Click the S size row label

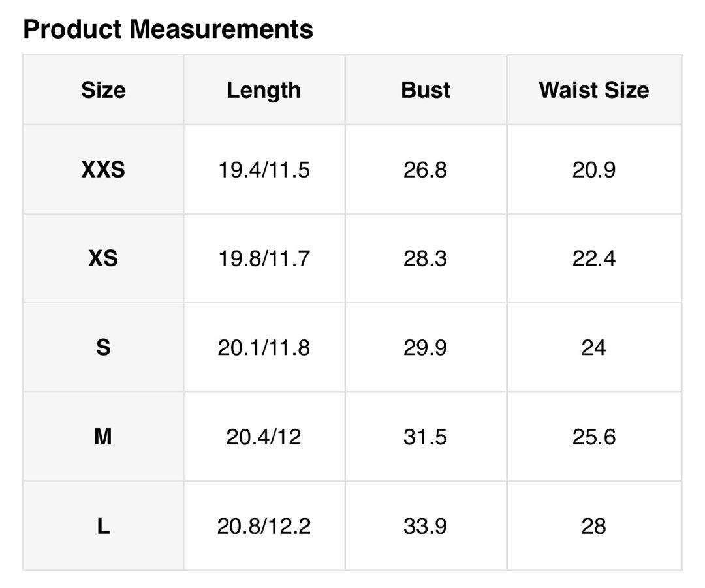tap(103, 347)
